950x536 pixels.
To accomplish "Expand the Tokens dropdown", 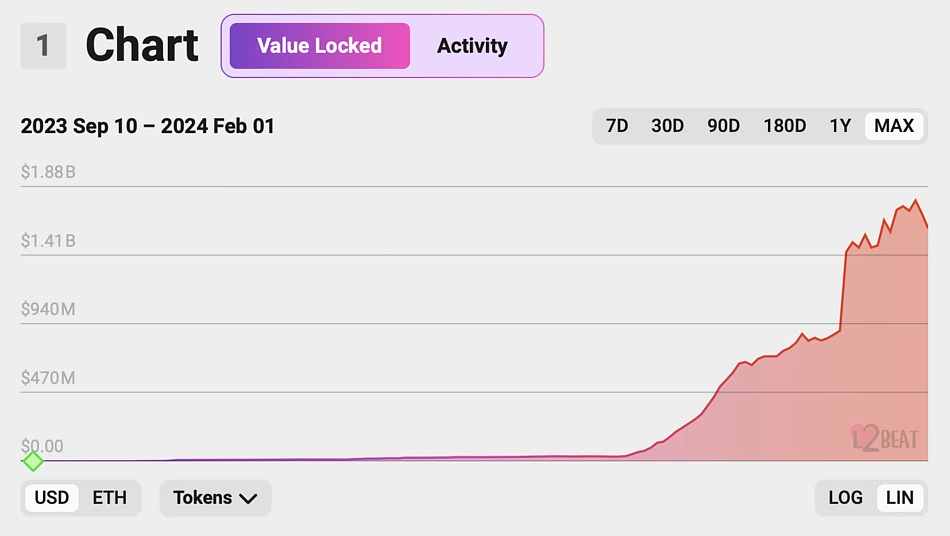I will point(203,498).
